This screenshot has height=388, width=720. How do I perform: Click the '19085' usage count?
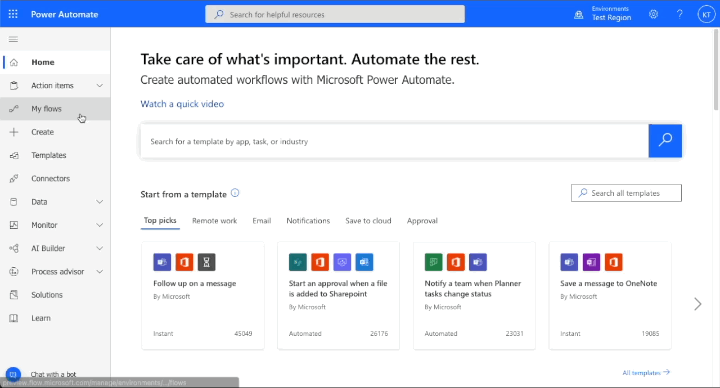click(650, 334)
